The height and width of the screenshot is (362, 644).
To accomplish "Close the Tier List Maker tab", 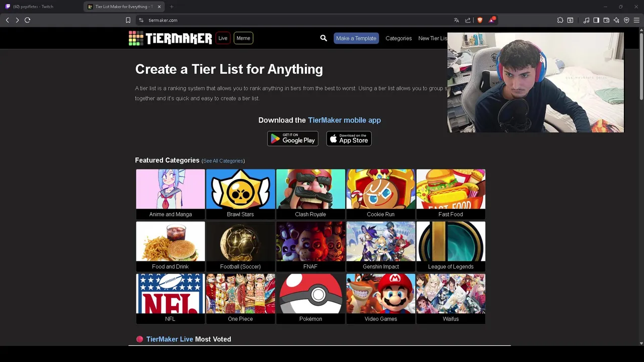I will 159,7.
